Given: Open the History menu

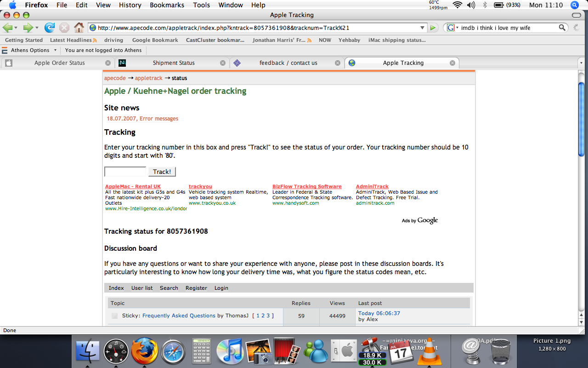Looking at the screenshot, I should (130, 5).
